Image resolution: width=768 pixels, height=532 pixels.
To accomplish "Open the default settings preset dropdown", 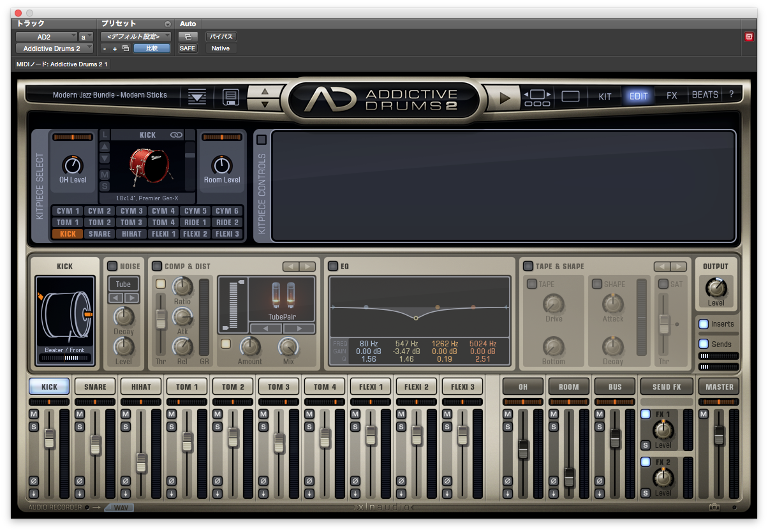I will pyautogui.click(x=136, y=37).
